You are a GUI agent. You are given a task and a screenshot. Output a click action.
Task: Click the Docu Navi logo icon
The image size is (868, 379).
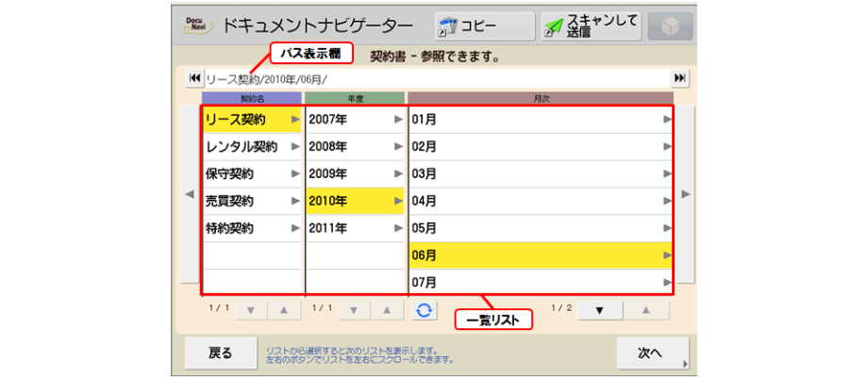coord(194,26)
